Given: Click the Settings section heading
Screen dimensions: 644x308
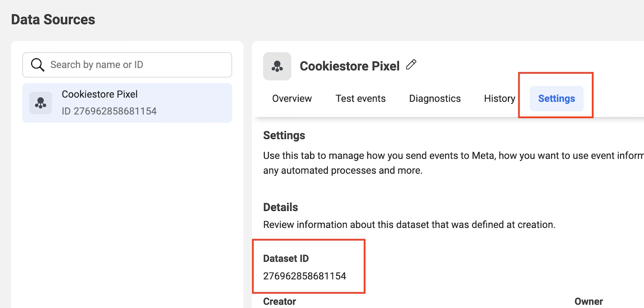Looking at the screenshot, I should click(284, 136).
